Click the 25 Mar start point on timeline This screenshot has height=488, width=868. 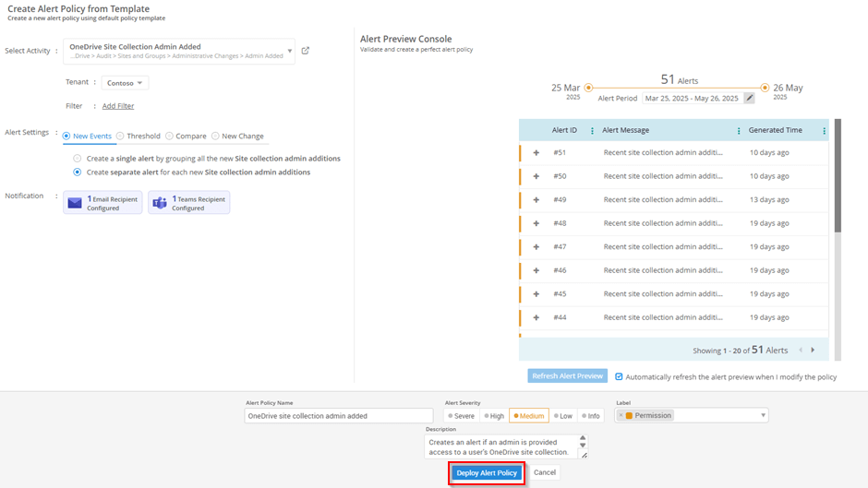pyautogui.click(x=588, y=88)
